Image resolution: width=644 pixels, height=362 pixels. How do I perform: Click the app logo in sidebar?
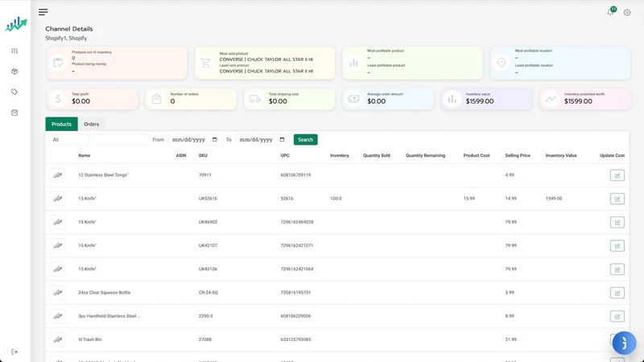[x=15, y=25]
